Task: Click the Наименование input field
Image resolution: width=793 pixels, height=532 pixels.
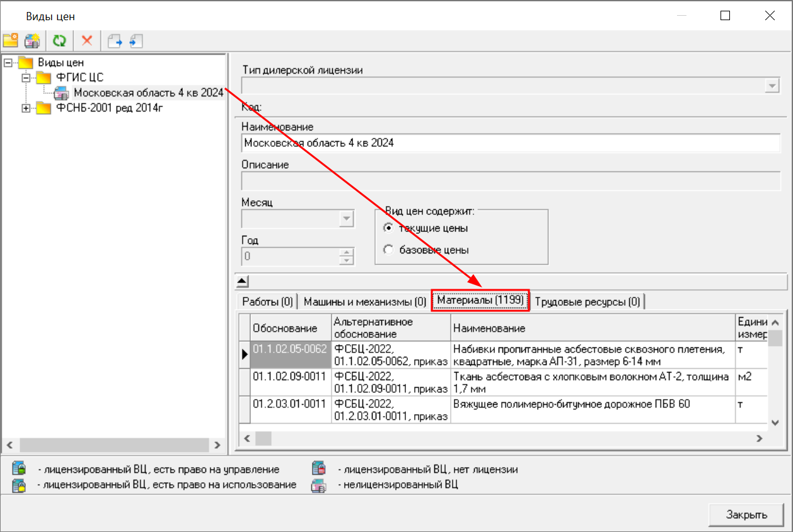Action: 511,143
